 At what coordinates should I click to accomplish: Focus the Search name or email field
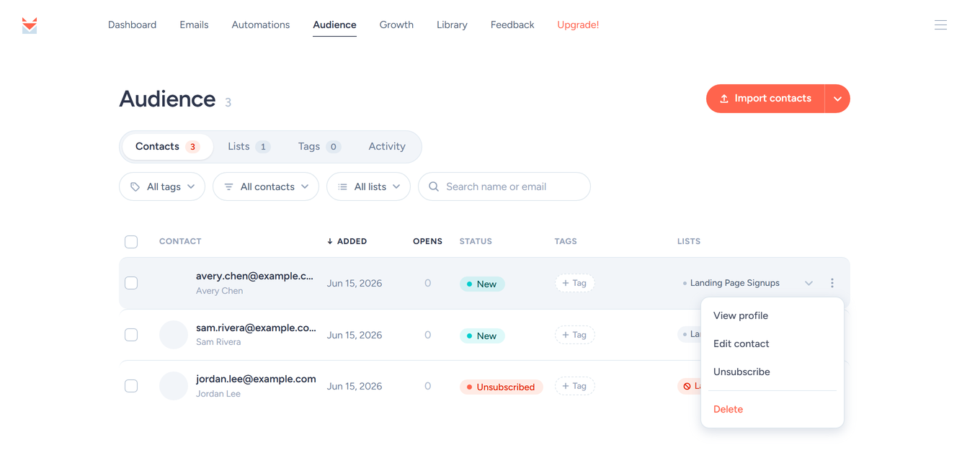tap(504, 186)
